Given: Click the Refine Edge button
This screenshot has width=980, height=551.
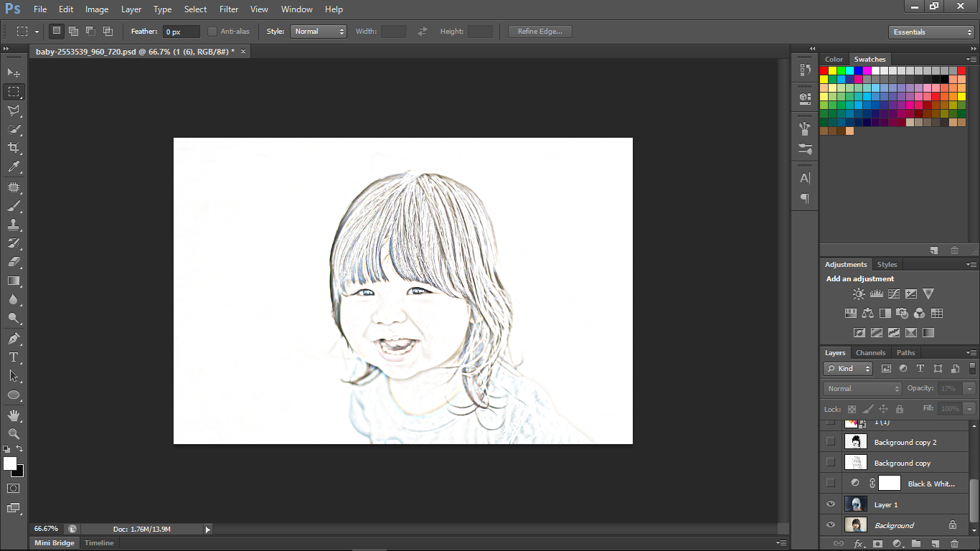Looking at the screenshot, I should click(x=540, y=32).
